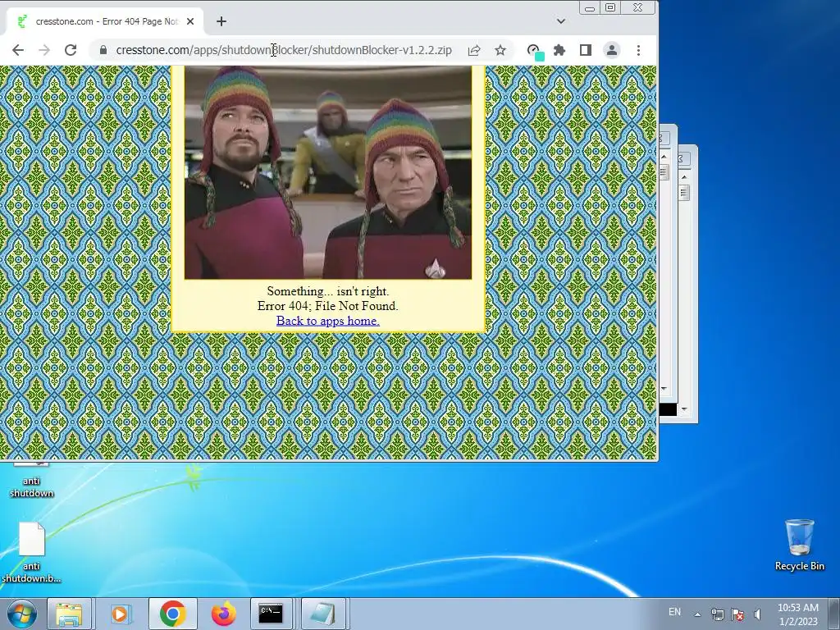The image size is (840, 630).
Task: Share this page using the share icon
Action: pos(474,50)
